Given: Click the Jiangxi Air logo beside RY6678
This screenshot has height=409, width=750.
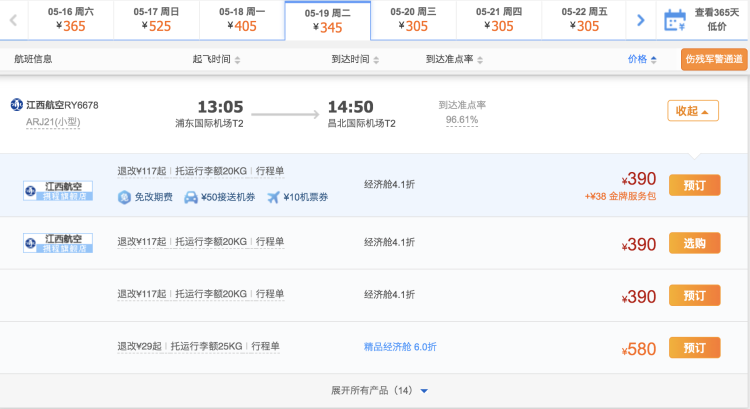Looking at the screenshot, I should pos(16,105).
